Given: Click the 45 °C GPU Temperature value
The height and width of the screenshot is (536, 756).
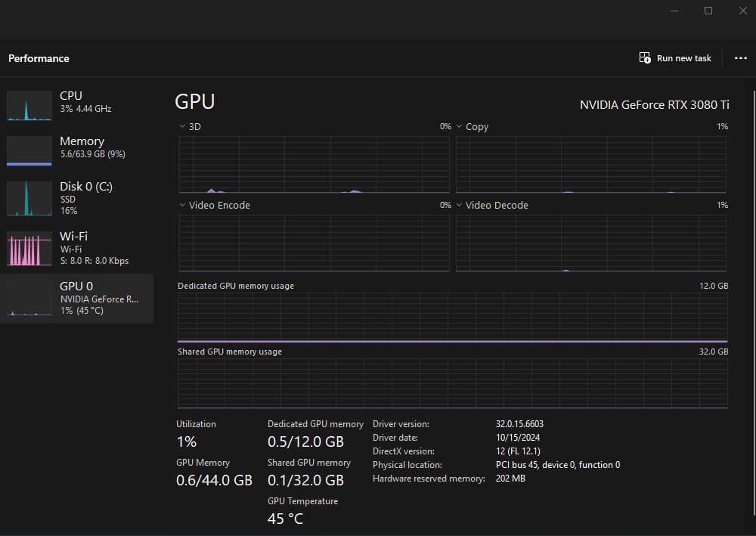Looking at the screenshot, I should 286,519.
